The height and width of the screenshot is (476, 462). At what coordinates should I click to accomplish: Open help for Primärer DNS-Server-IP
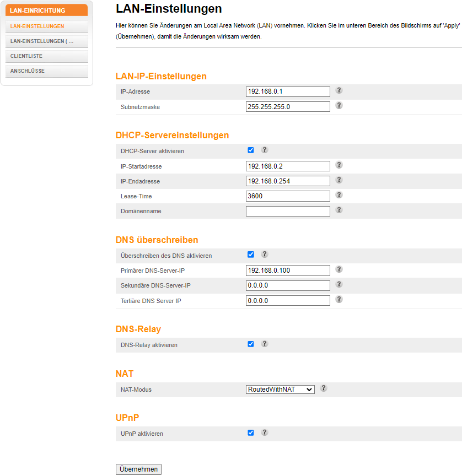[x=339, y=269]
